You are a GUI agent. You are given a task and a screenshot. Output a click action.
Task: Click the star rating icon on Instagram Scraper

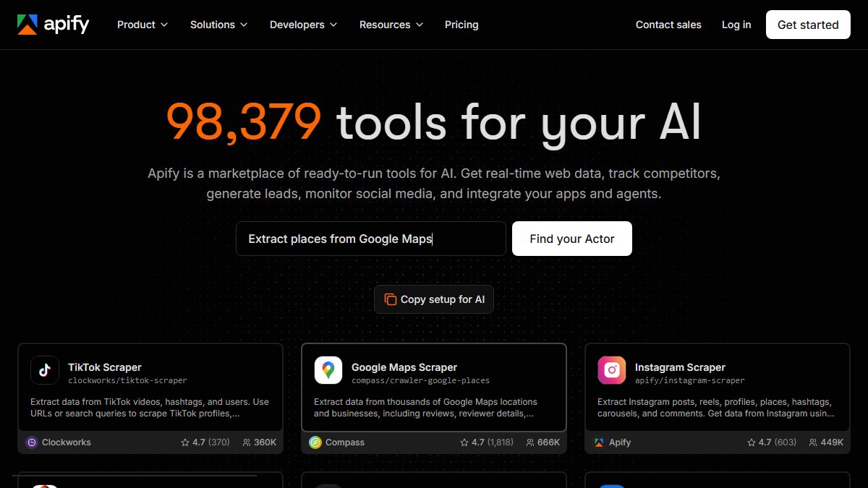[x=751, y=442]
